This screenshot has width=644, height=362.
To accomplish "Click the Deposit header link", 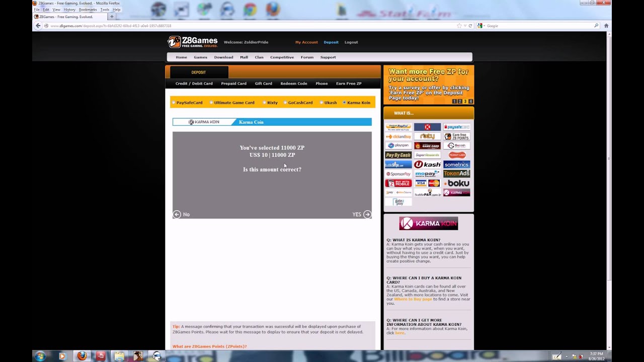I will pos(331,42).
